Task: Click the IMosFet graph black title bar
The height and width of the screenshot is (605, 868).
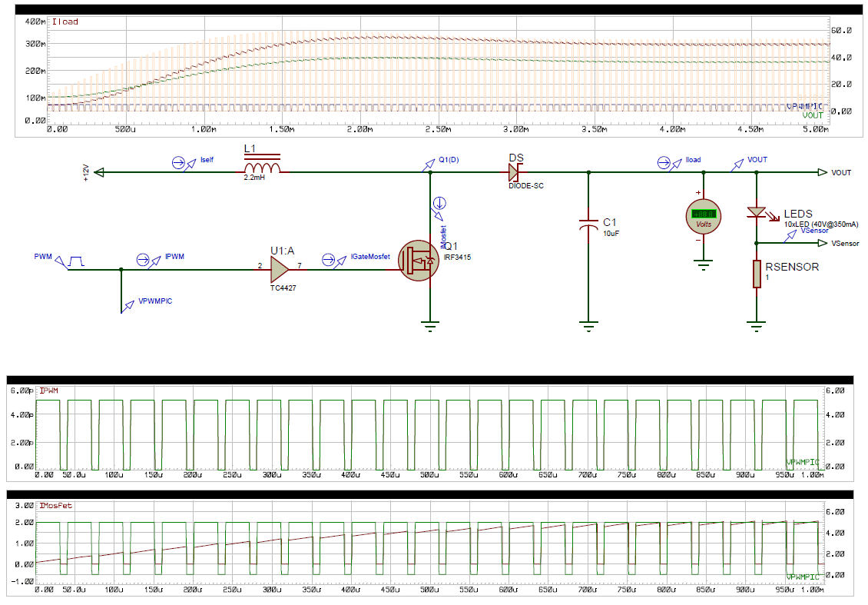Action: tap(430, 495)
